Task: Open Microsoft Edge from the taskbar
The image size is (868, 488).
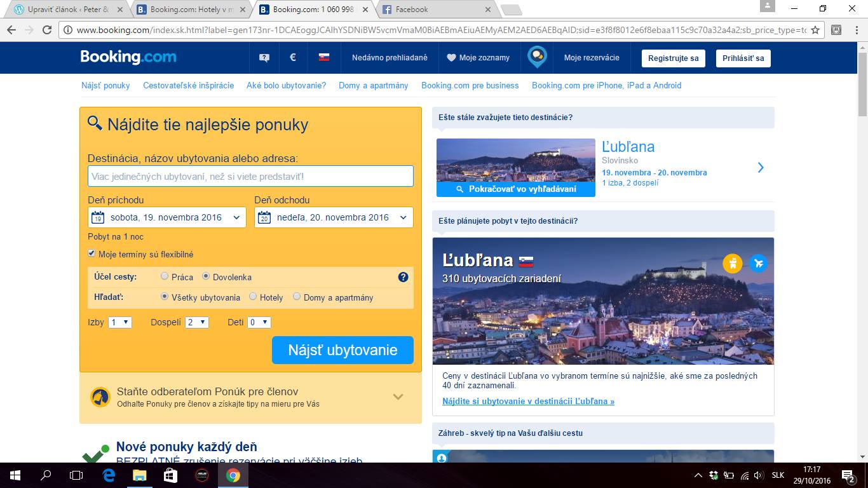Action: [109, 475]
